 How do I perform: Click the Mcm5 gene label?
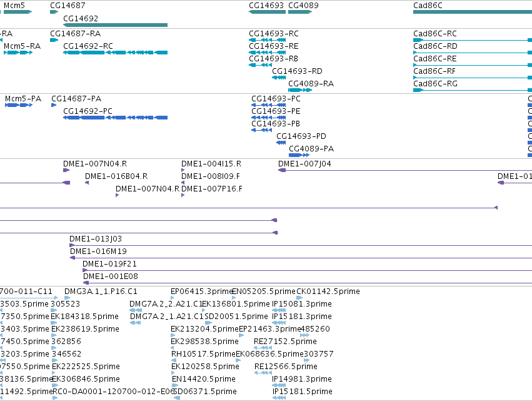click(14, 6)
